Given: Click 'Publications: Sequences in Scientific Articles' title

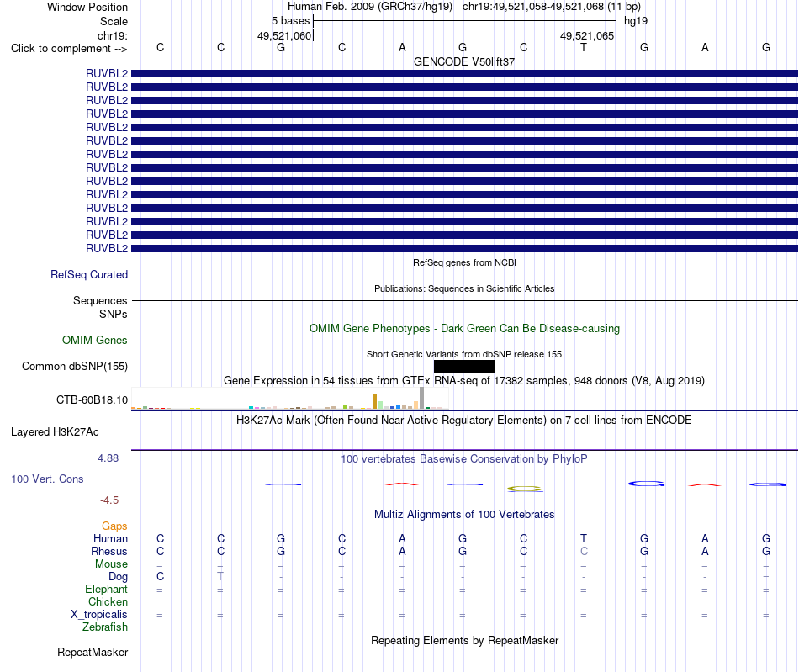Looking at the screenshot, I should click(x=464, y=288).
